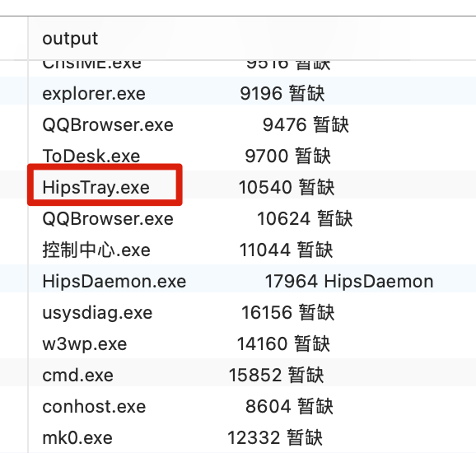
Task: Click the value 10540 暂缺
Action: point(287,187)
